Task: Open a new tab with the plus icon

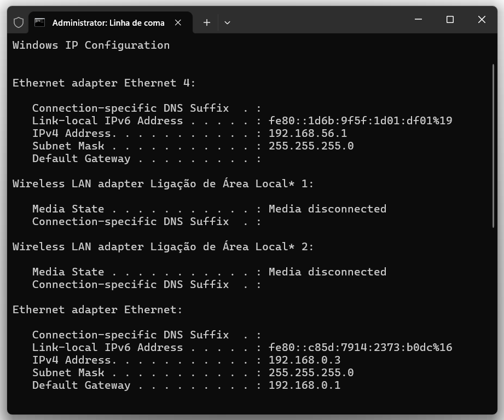Action: click(x=206, y=22)
